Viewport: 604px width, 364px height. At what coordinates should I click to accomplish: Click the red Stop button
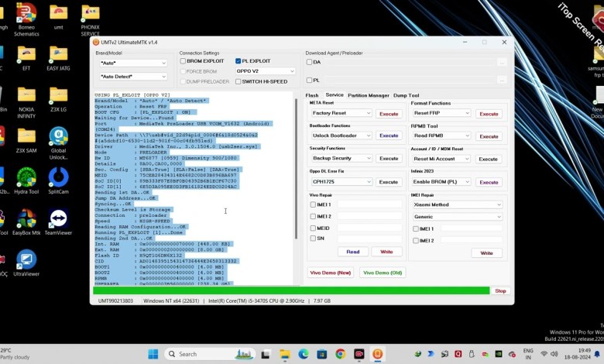tap(500, 291)
